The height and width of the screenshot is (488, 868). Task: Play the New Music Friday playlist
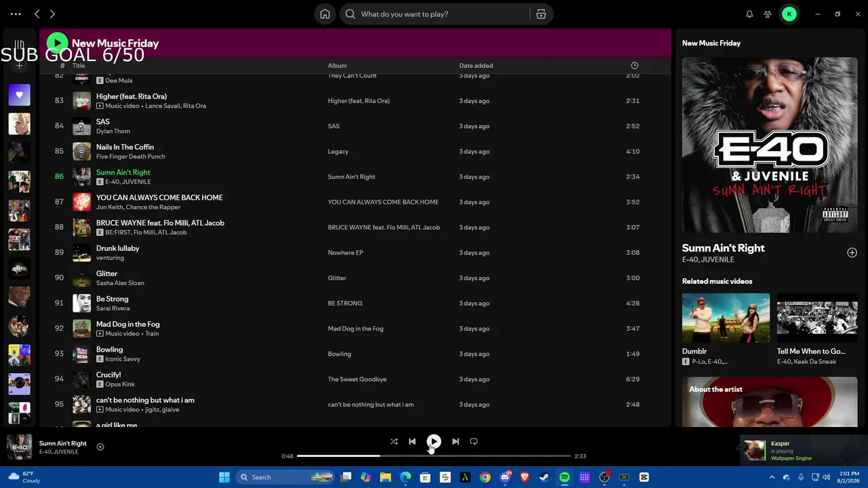point(57,43)
